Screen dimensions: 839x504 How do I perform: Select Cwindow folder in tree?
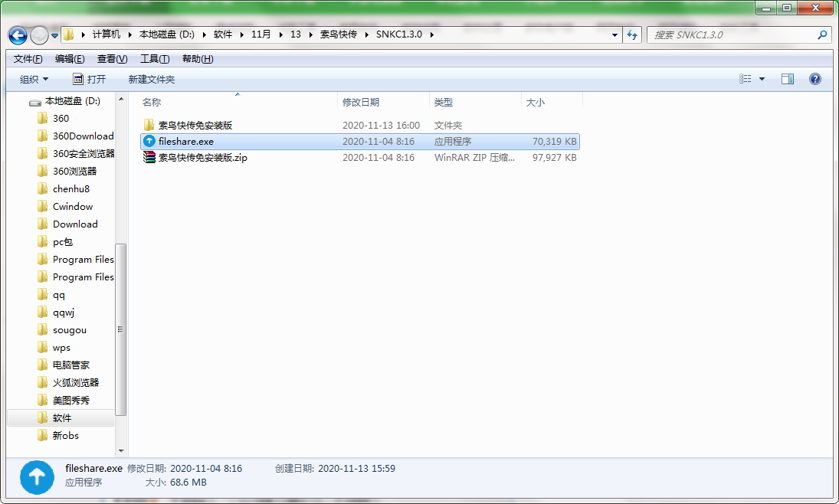tap(73, 207)
